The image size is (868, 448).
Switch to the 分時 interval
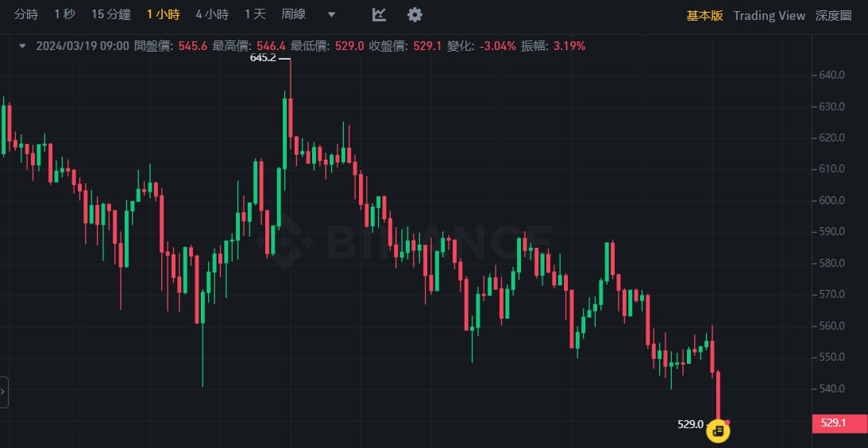click(26, 15)
